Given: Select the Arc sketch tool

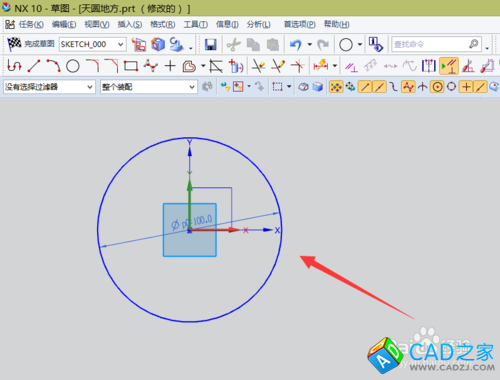Looking at the screenshot, I should coord(53,66).
